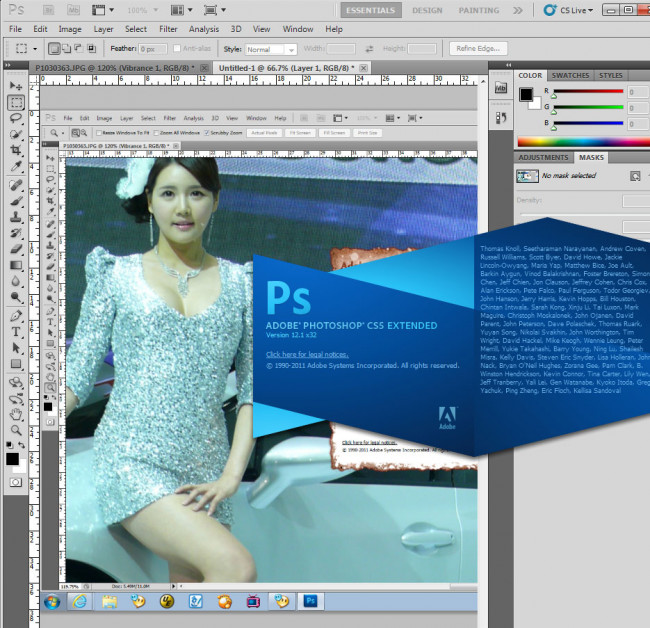Select the Move tool
650x628 pixels.
coord(16,86)
